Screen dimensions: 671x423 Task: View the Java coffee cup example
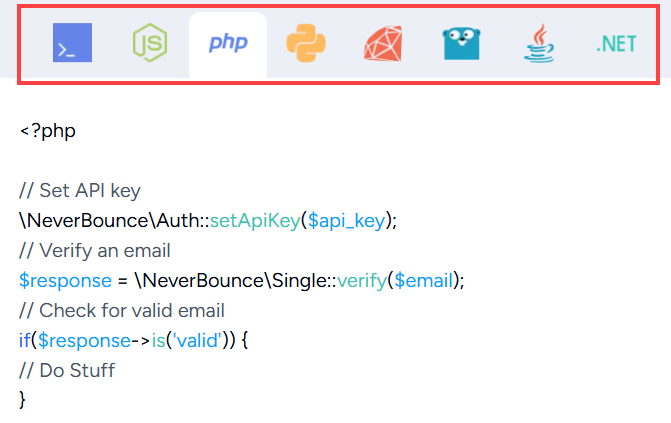point(539,43)
